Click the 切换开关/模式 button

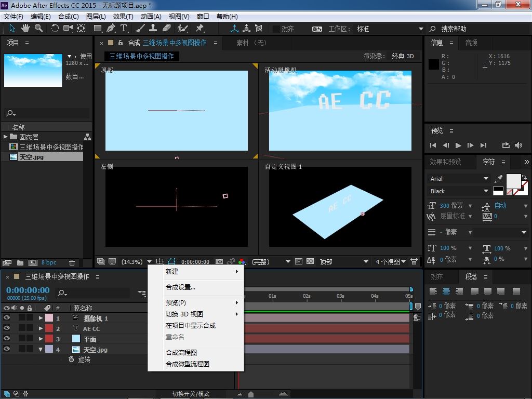pos(191,394)
